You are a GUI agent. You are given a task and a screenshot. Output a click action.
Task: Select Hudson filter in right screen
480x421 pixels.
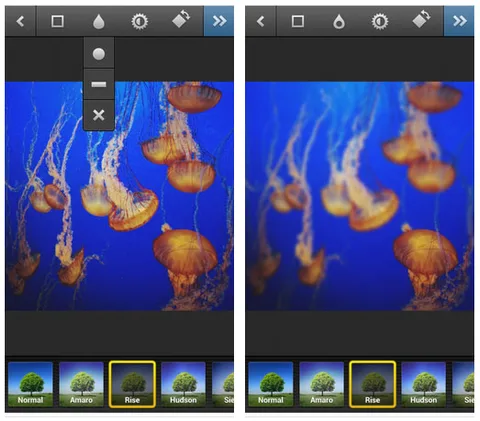tap(424, 384)
